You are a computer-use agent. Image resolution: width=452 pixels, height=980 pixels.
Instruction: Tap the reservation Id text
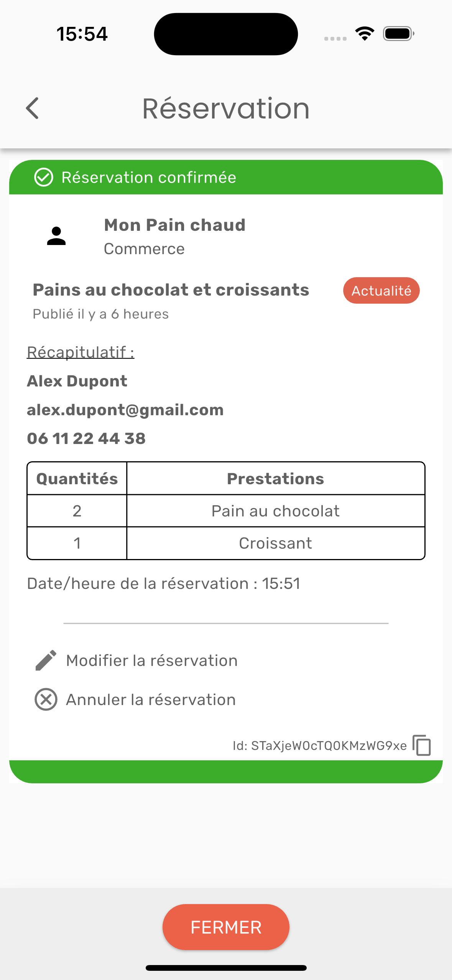pyautogui.click(x=320, y=745)
